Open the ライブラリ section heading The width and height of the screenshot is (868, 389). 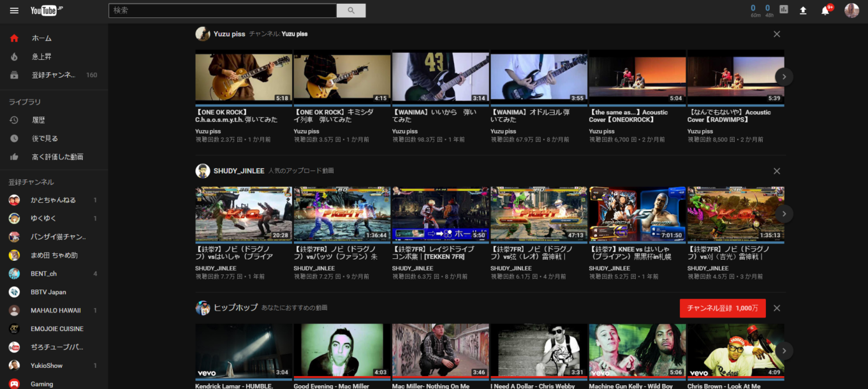coord(25,102)
